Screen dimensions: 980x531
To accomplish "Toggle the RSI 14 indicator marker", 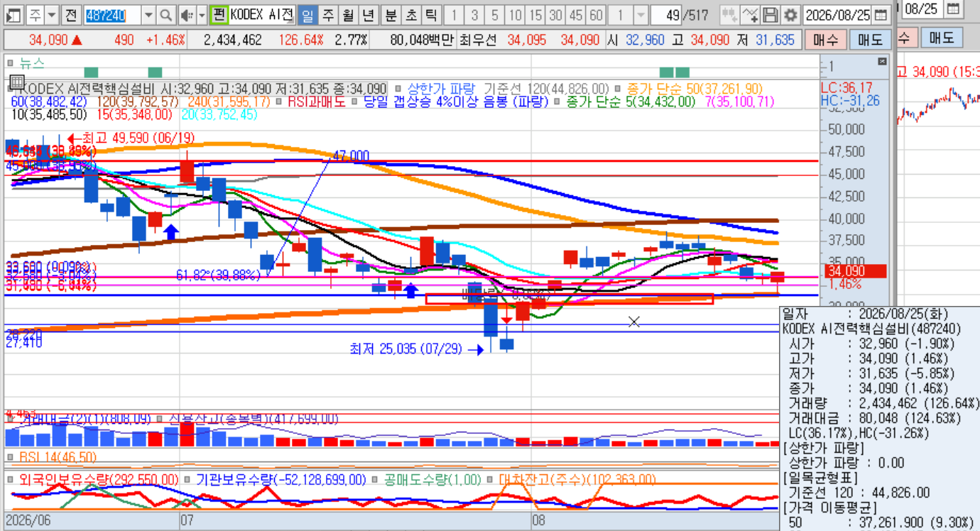I will pyautogui.click(x=11, y=456).
